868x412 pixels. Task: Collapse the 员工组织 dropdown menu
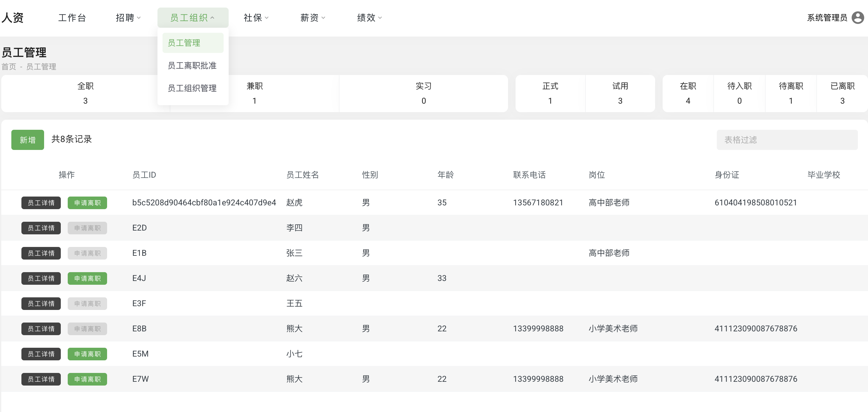[193, 18]
